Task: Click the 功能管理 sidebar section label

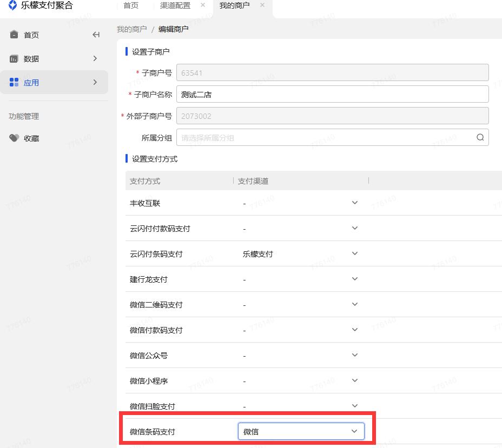Action: [24, 116]
